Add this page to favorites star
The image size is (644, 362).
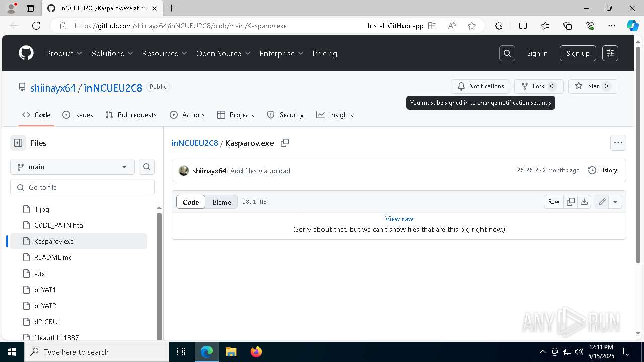472,26
